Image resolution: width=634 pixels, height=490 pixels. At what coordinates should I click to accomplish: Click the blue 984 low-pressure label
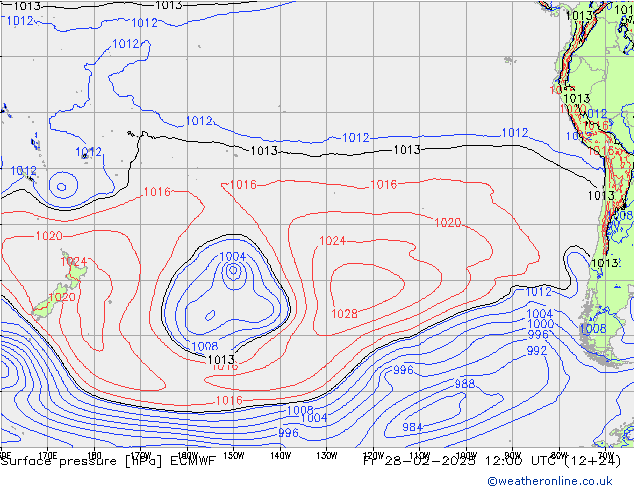coord(412,427)
